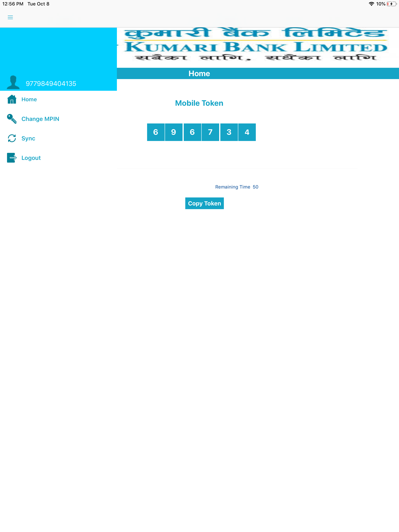Click the phone number 9779849404135
The height and width of the screenshot is (532, 399).
(x=51, y=84)
